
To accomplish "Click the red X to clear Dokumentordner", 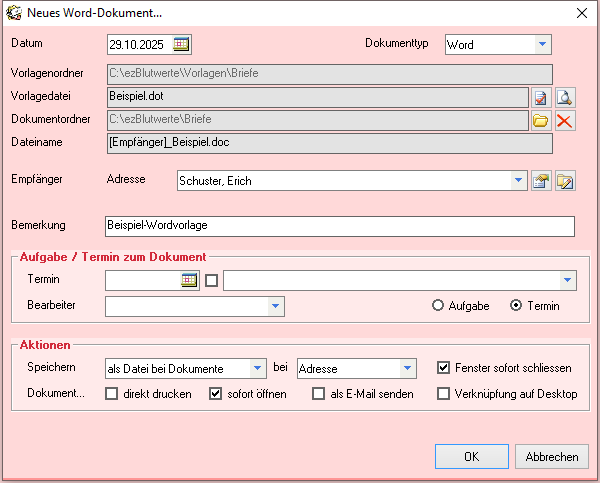I will click(565, 121).
